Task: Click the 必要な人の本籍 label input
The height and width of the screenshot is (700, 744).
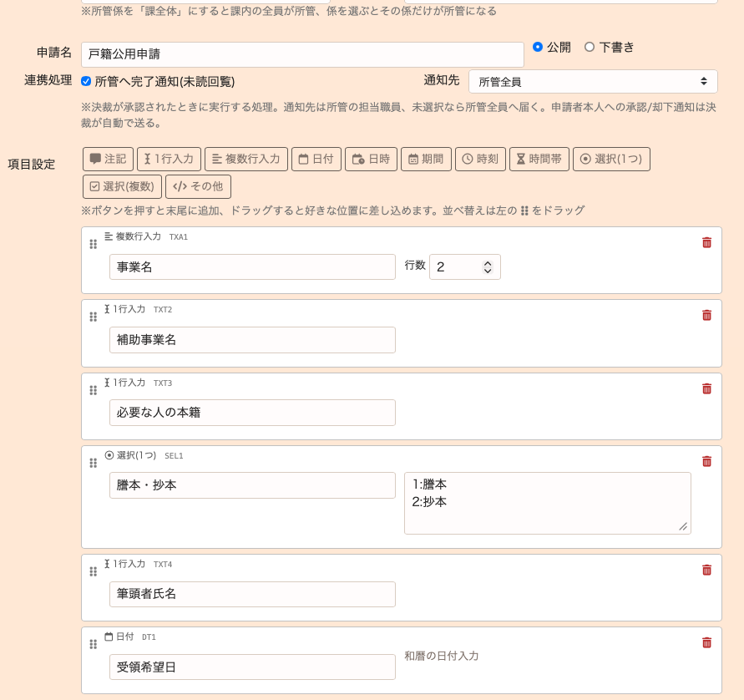Action: pyautogui.click(x=252, y=413)
